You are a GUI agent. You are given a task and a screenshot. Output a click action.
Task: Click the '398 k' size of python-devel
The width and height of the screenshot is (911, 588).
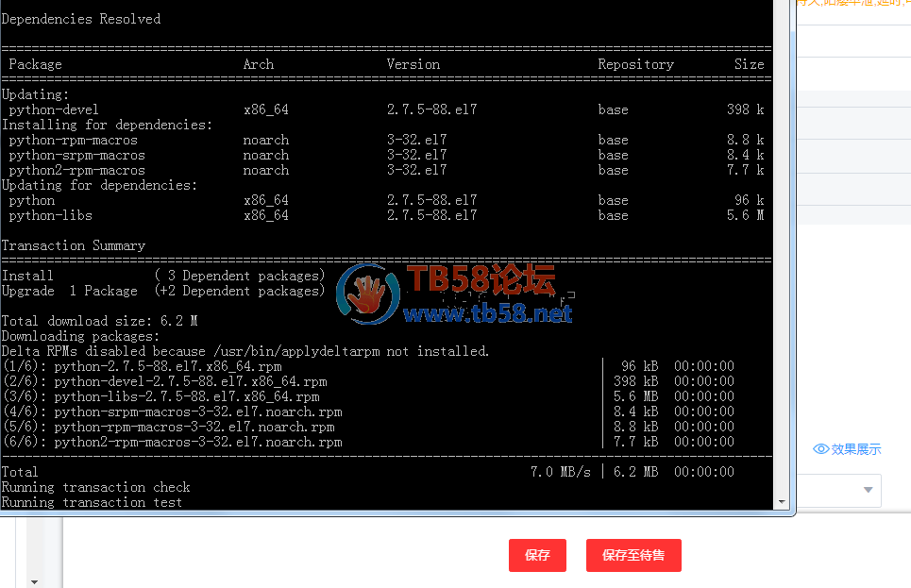click(746, 109)
